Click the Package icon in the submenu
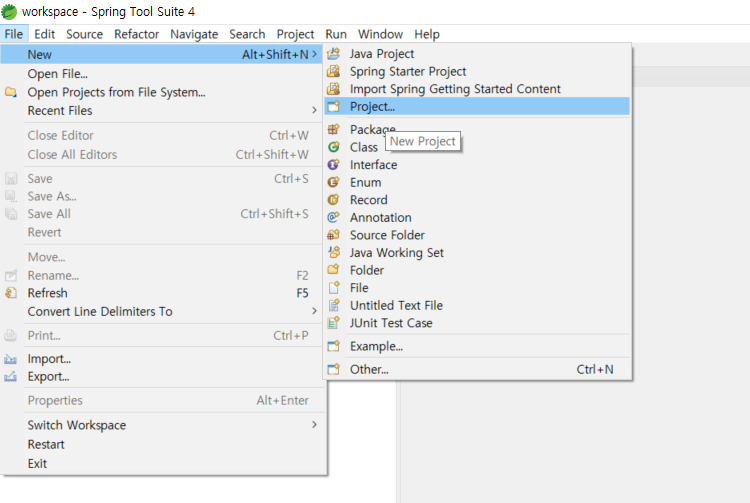 coord(333,129)
